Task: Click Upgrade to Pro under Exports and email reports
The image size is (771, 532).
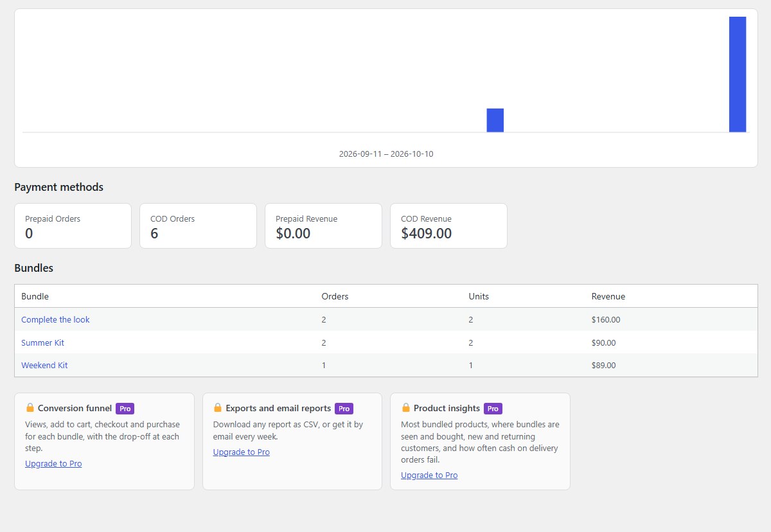Action: (x=242, y=452)
